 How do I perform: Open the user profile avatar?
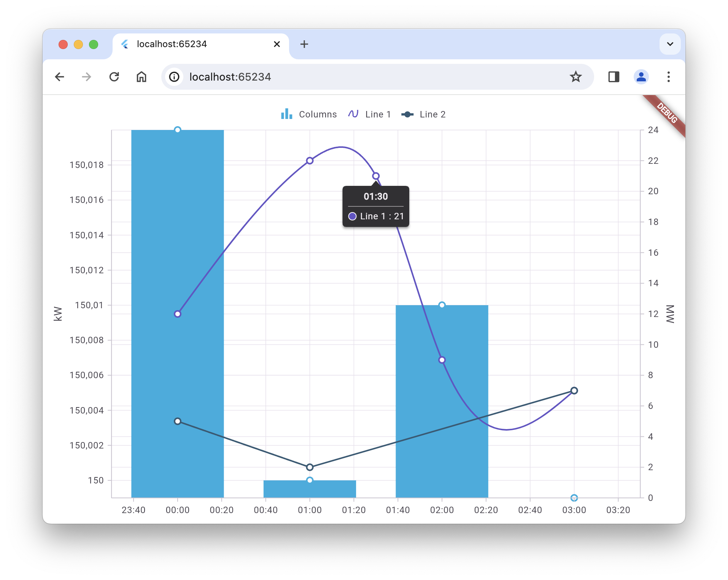click(641, 77)
